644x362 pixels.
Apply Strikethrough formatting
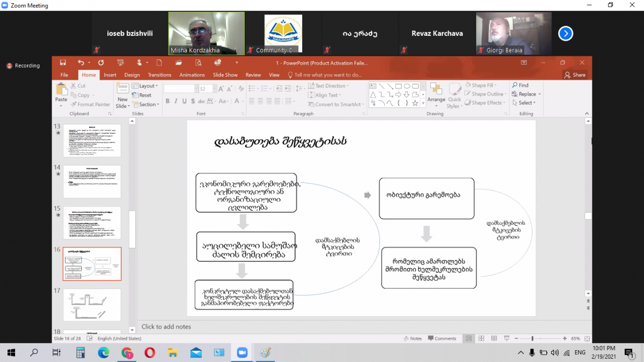[201, 101]
